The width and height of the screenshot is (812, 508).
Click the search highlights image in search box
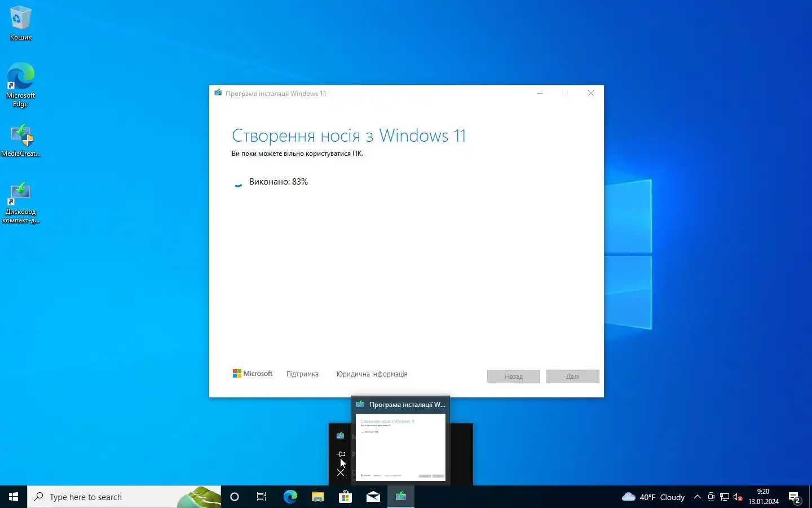pos(198,497)
